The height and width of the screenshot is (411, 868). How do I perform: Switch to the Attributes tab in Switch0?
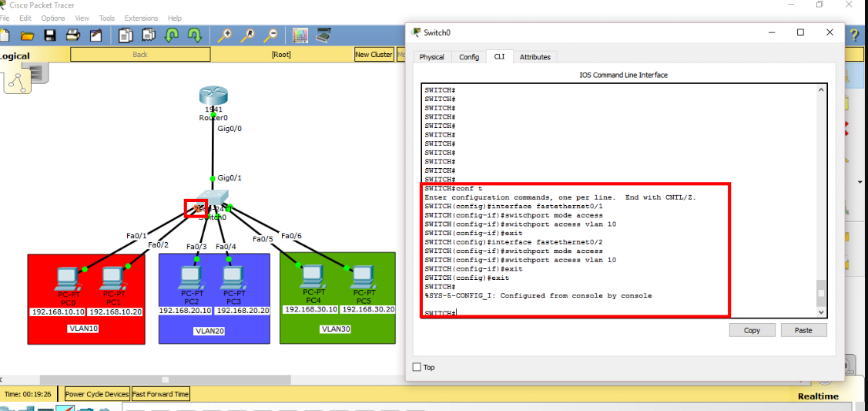(535, 56)
